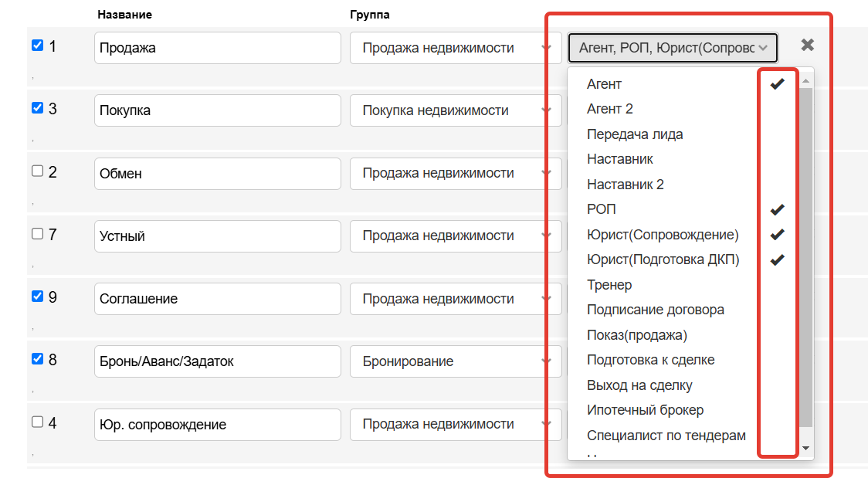Image resolution: width=868 pixels, height=478 pixels.
Task: Click checkmark beside Юрист(Сопровождение)
Action: tap(777, 235)
